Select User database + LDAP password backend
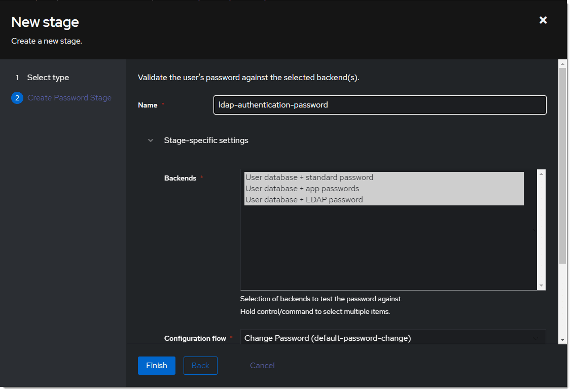 coord(304,200)
